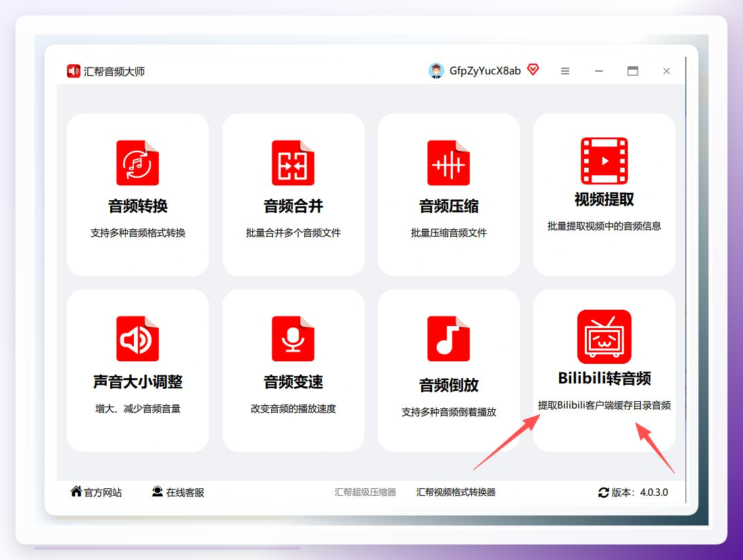Screen dimensions: 743x560
Task: Close the 汇帮音频大师 window
Action: (666, 71)
